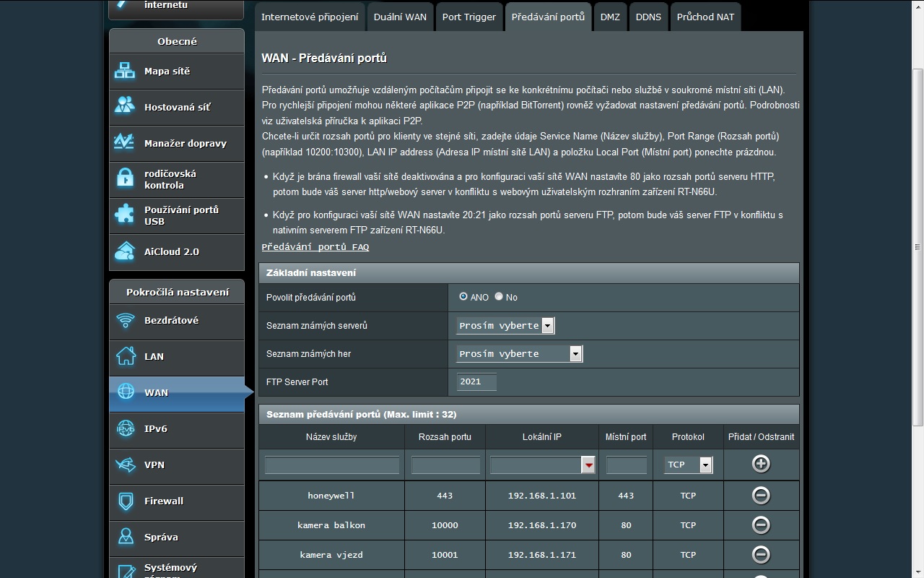
Task: Expand the Lokální IP client list arrow
Action: pyautogui.click(x=589, y=465)
